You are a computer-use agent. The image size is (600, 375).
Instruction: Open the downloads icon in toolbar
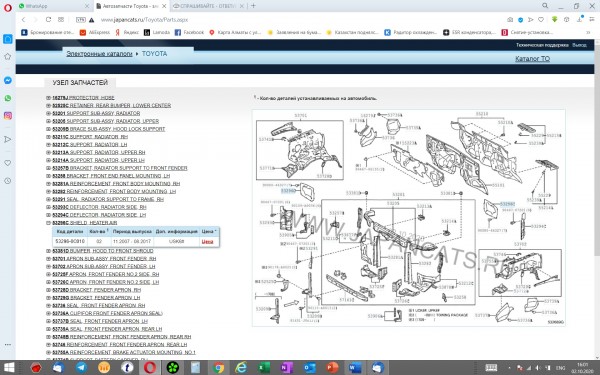tap(580, 20)
